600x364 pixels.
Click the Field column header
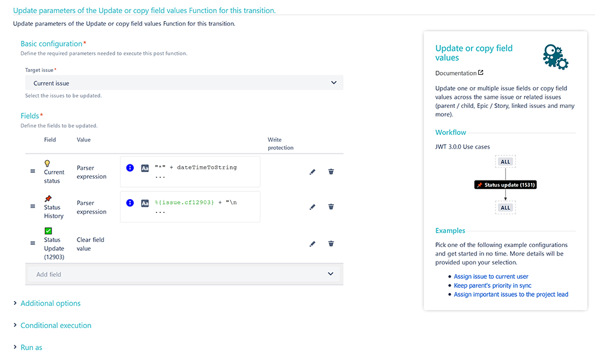[50, 140]
